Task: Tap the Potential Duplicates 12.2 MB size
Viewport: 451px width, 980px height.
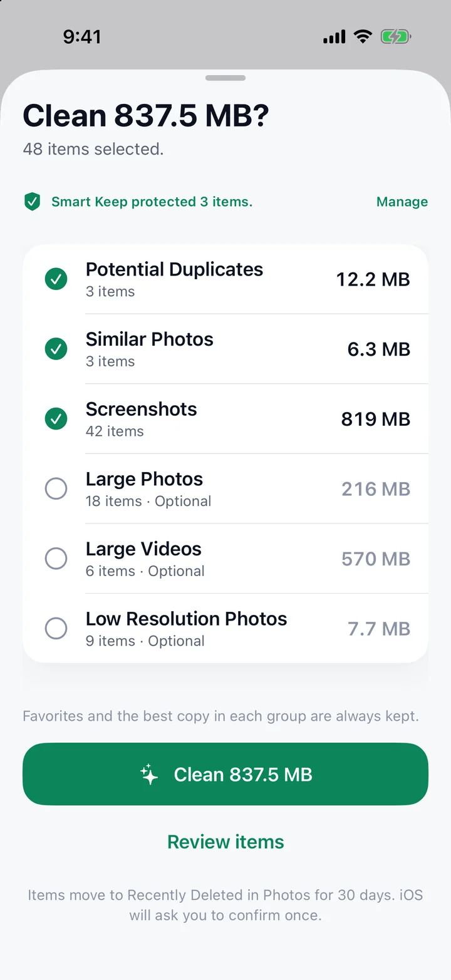Action: [373, 279]
